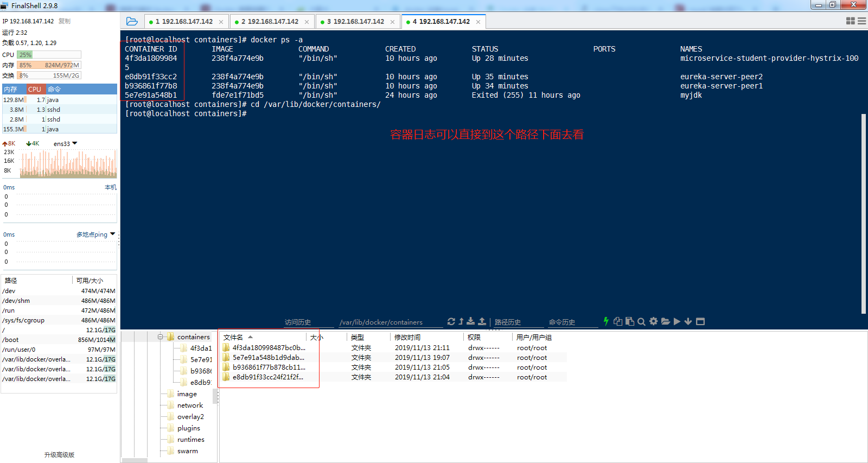Collapse the containers tree node
Viewport: 868px width, 463px height.
tap(161, 337)
